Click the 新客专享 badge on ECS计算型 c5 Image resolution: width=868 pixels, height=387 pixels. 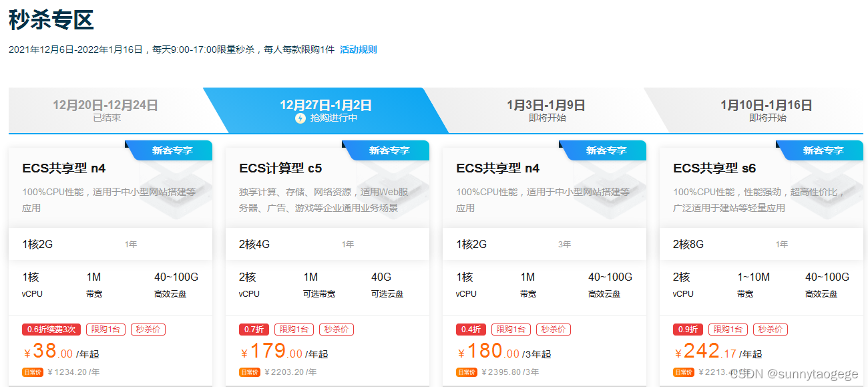(x=385, y=150)
